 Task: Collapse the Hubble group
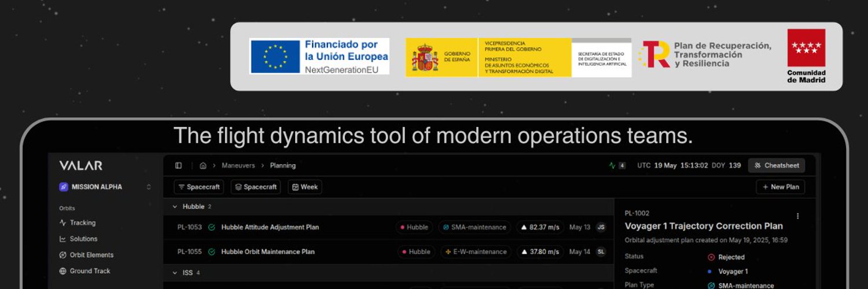[x=175, y=207]
